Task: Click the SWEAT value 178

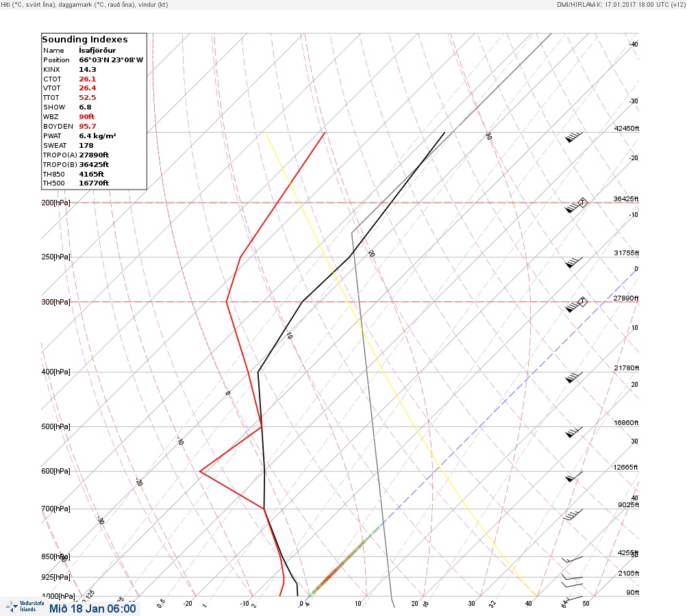Action: tap(86, 145)
